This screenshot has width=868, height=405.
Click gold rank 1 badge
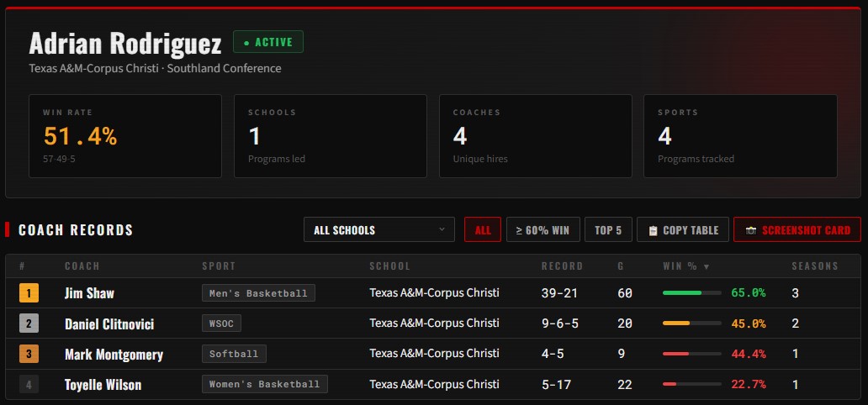coord(29,293)
